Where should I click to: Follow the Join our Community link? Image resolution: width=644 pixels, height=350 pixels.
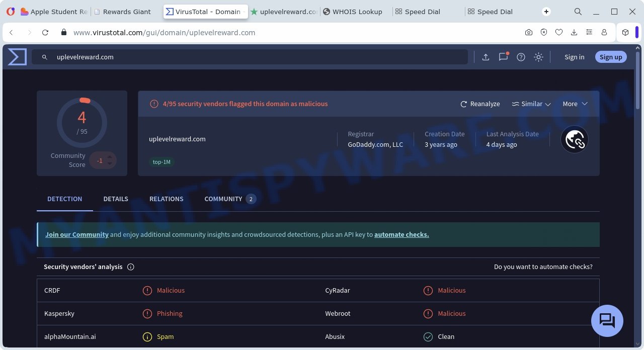coord(77,234)
